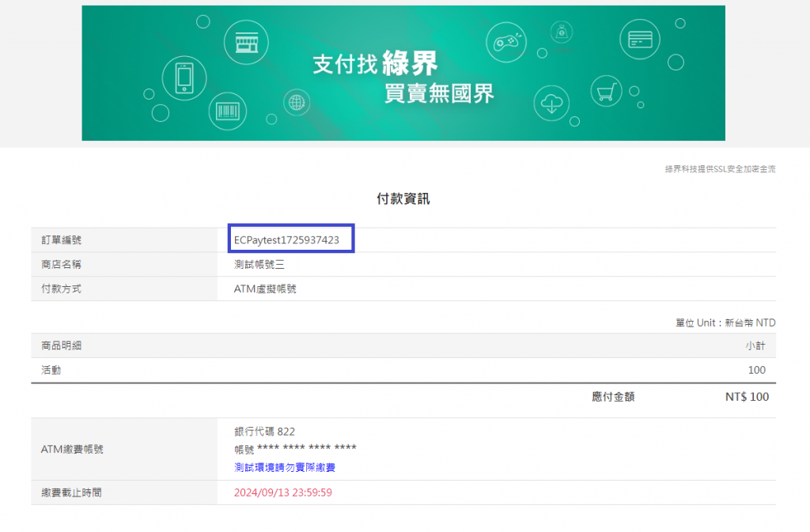Click the 商店名稱 label
810x532 pixels.
(x=62, y=264)
